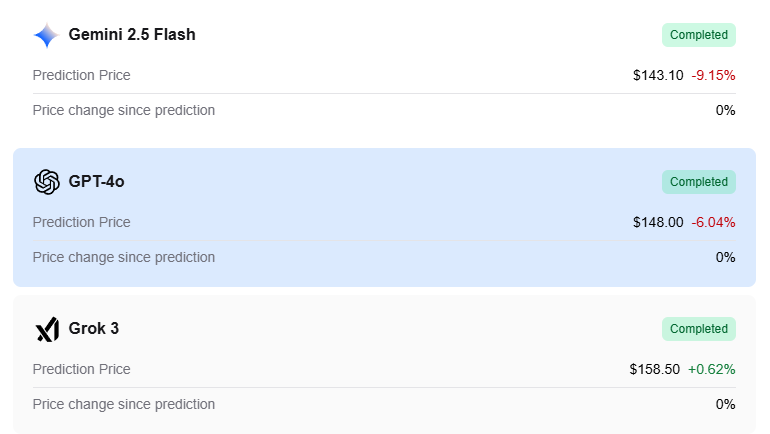This screenshot has width=770, height=434.
Task: Click the $148.00 GPT-4o prediction price
Action: tap(658, 222)
